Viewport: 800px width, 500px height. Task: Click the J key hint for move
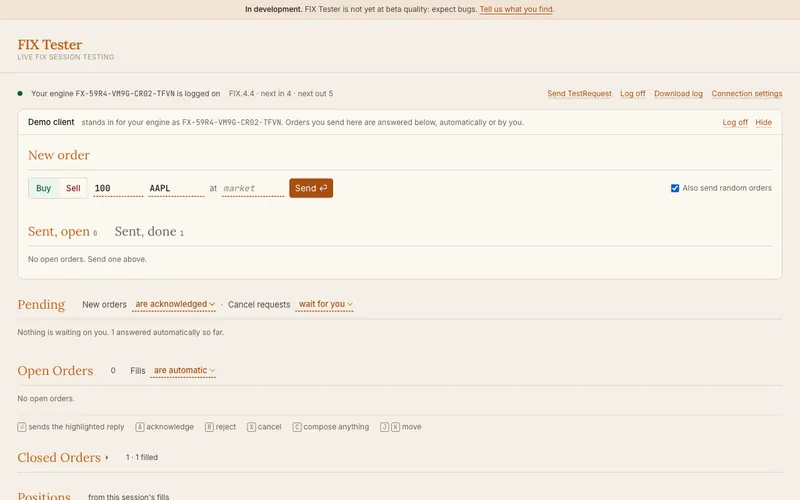pyautogui.click(x=385, y=427)
